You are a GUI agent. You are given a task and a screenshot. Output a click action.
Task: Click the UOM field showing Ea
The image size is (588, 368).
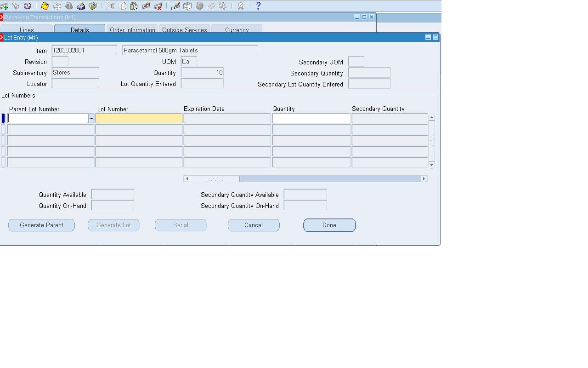click(189, 61)
